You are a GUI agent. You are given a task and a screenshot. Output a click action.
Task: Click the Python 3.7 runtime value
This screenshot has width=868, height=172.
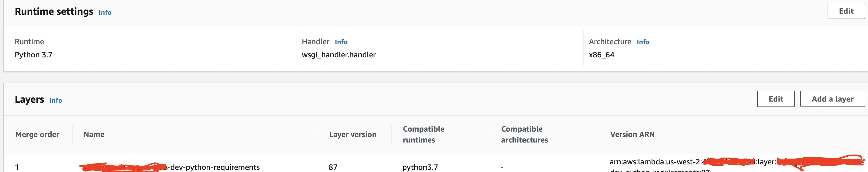[x=34, y=55]
